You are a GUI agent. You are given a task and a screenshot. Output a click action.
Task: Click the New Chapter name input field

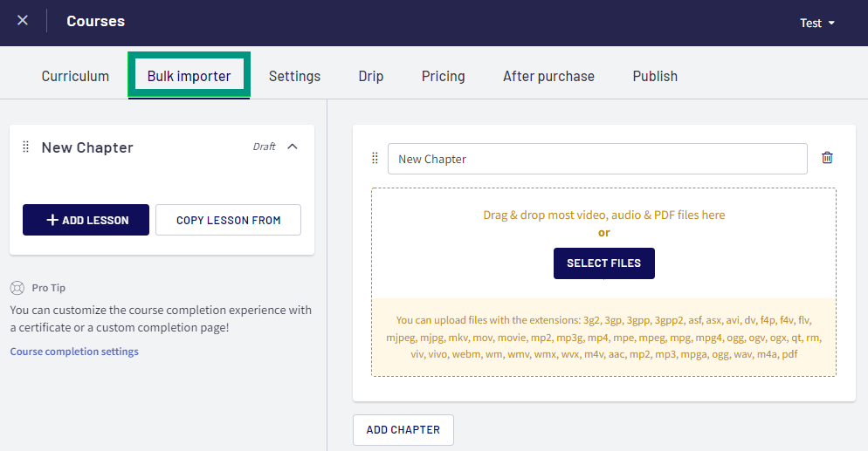[597, 159]
